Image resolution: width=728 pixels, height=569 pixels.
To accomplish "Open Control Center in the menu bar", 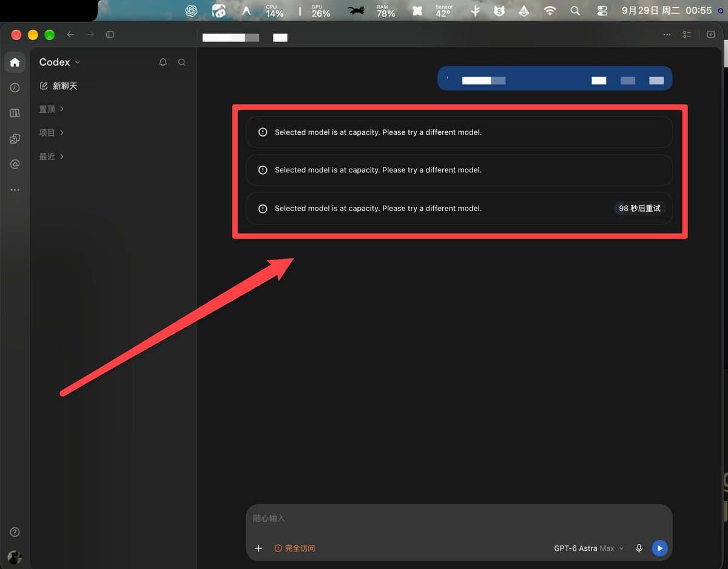I will pos(602,10).
